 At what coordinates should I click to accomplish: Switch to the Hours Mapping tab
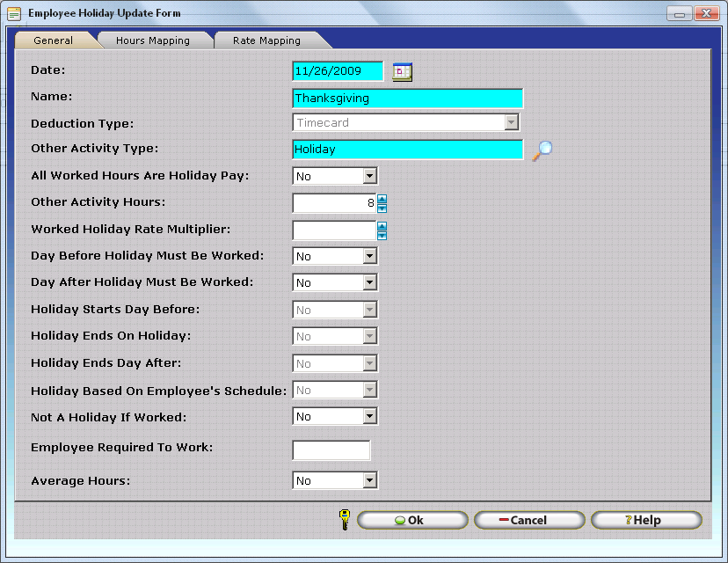[153, 40]
